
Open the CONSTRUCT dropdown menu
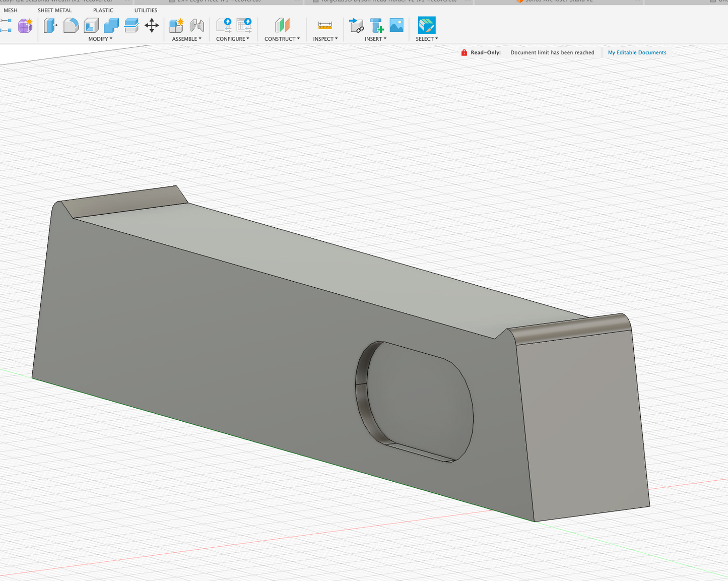pos(282,39)
